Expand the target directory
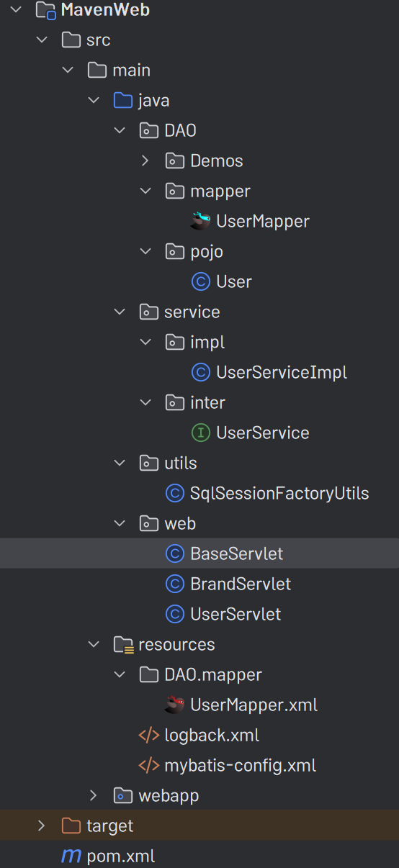The width and height of the screenshot is (399, 868). [x=41, y=826]
